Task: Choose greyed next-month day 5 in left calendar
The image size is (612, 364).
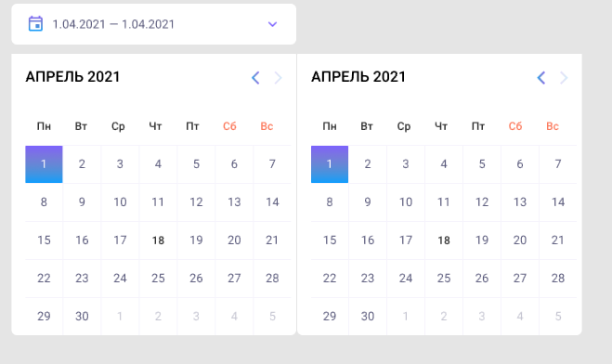Action: tap(272, 316)
